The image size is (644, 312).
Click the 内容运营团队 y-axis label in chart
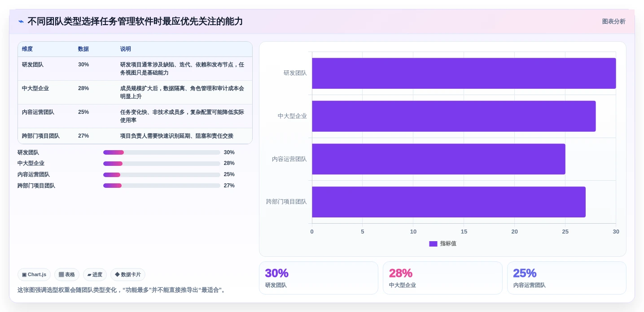click(289, 159)
